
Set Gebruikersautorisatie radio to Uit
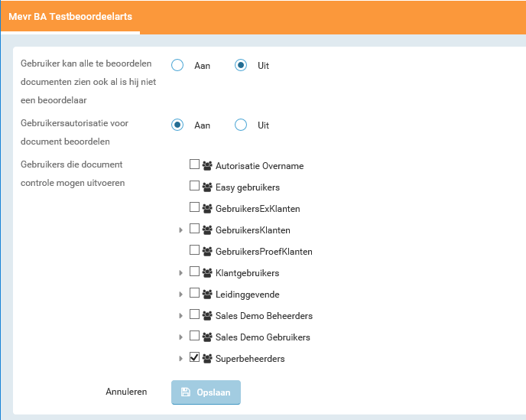241,125
